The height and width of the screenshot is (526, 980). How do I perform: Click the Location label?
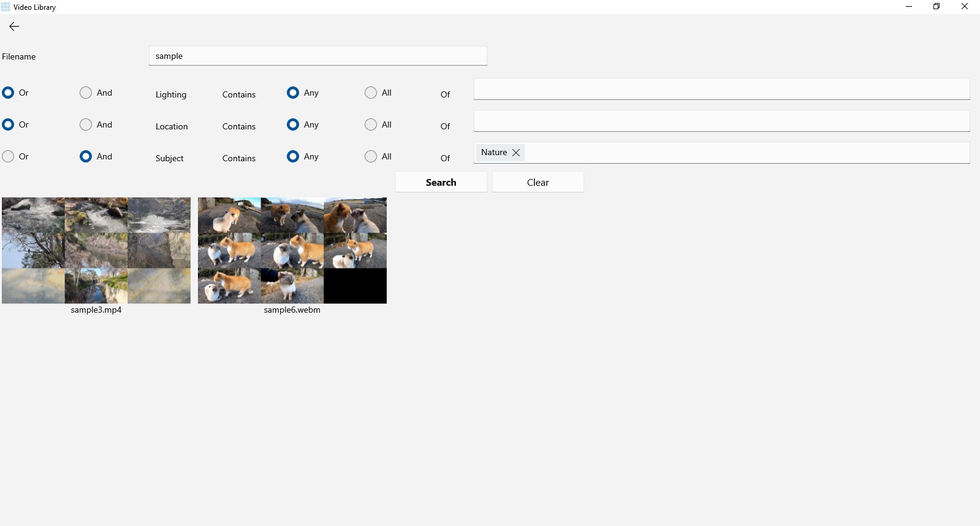(172, 126)
